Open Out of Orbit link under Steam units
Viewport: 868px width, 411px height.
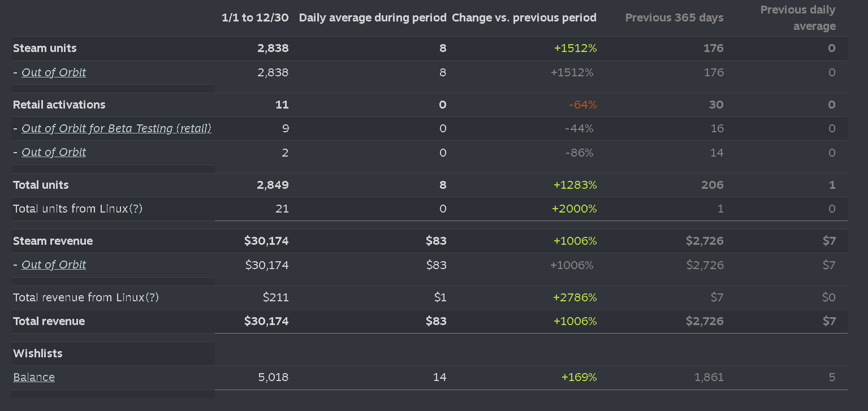54,72
